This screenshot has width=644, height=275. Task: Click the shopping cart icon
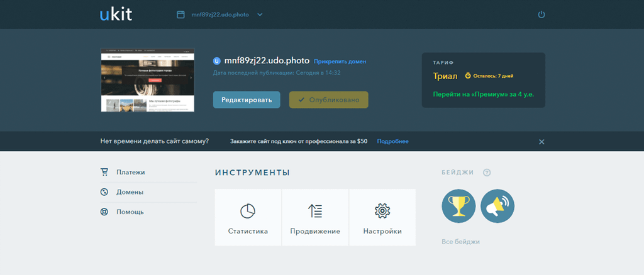coord(104,172)
